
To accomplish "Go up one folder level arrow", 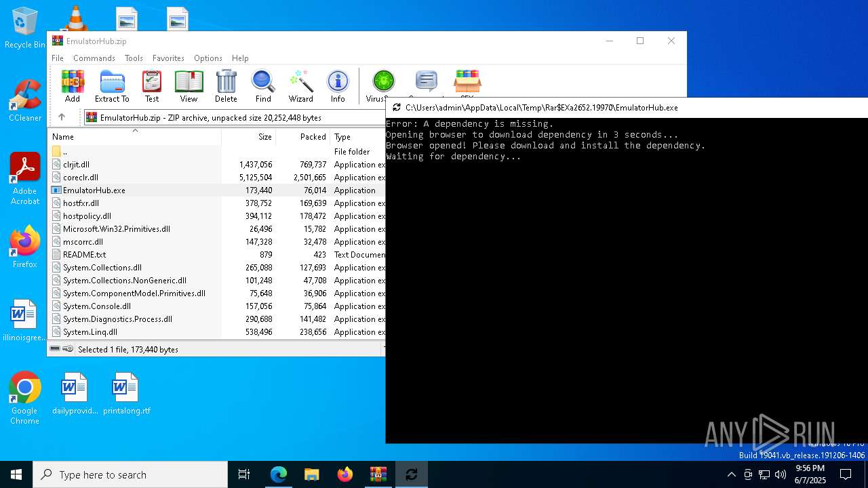I will 62,117.
